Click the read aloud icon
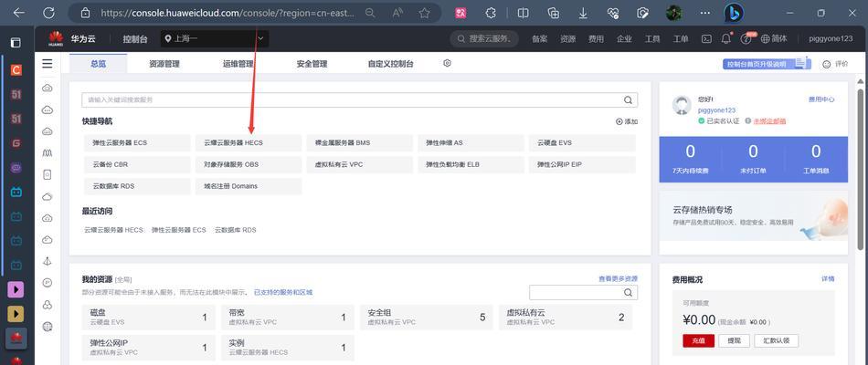The width and height of the screenshot is (868, 365). point(397,13)
